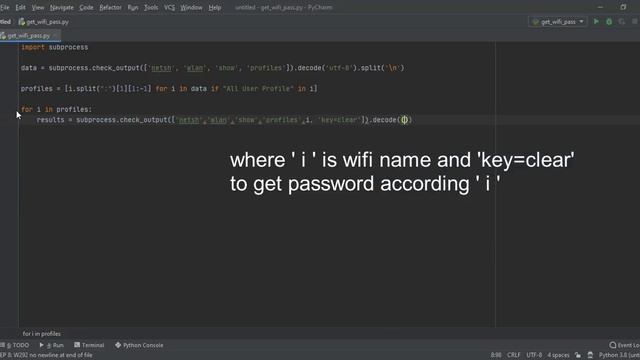Click the 'import subprocess' code line
640x360 pixels.
pyautogui.click(x=54, y=47)
